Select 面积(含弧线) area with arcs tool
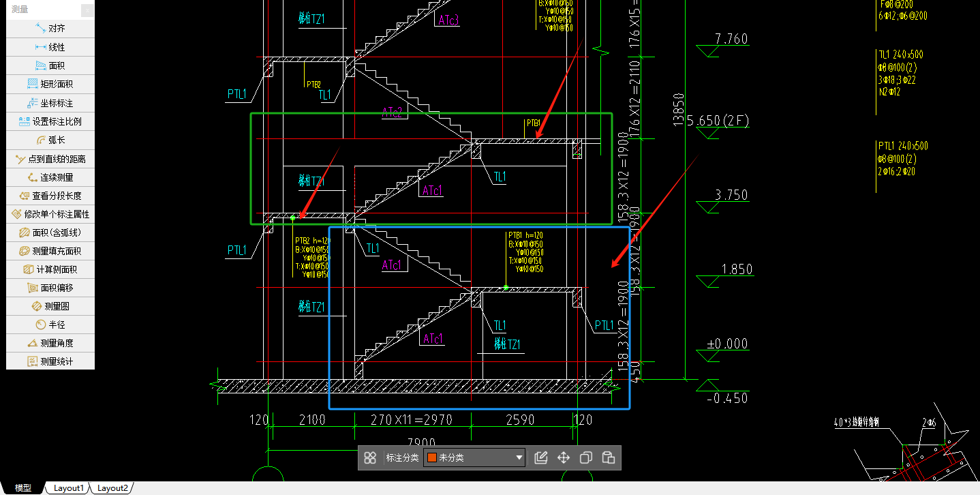The width and height of the screenshot is (980, 495). pyautogui.click(x=50, y=232)
